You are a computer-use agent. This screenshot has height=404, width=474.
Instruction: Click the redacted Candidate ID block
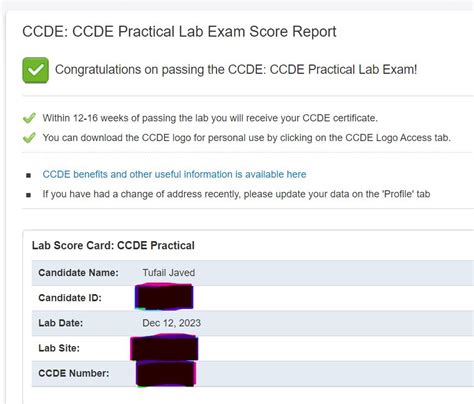click(x=164, y=296)
